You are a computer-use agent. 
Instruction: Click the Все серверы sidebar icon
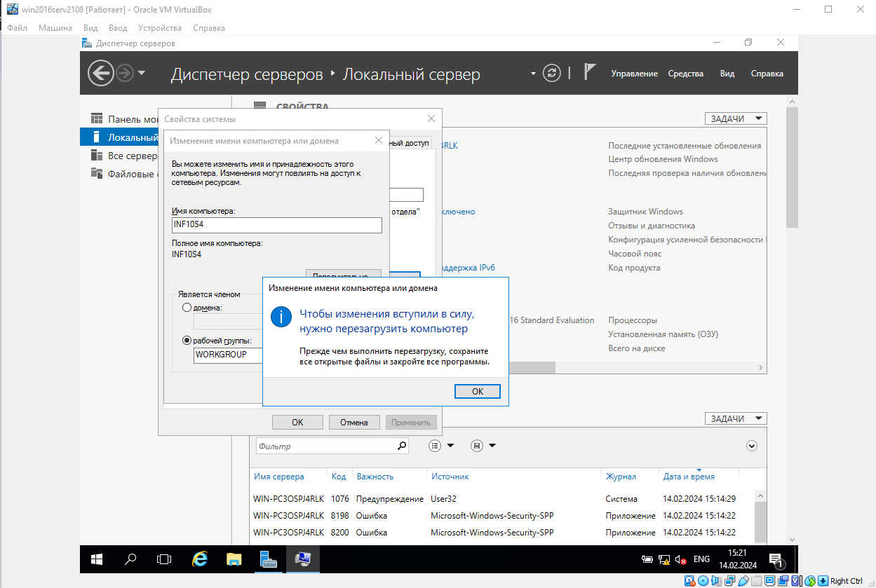(x=97, y=155)
